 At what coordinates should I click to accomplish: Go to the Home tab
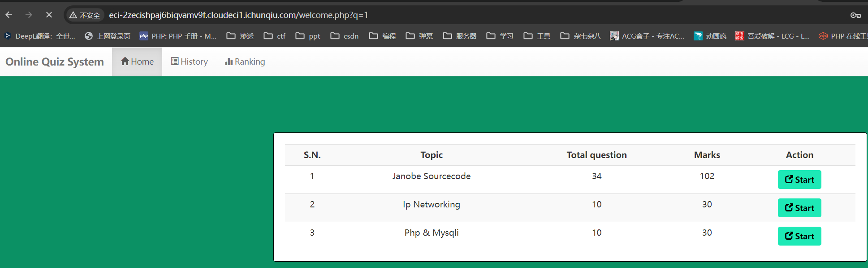tap(137, 62)
